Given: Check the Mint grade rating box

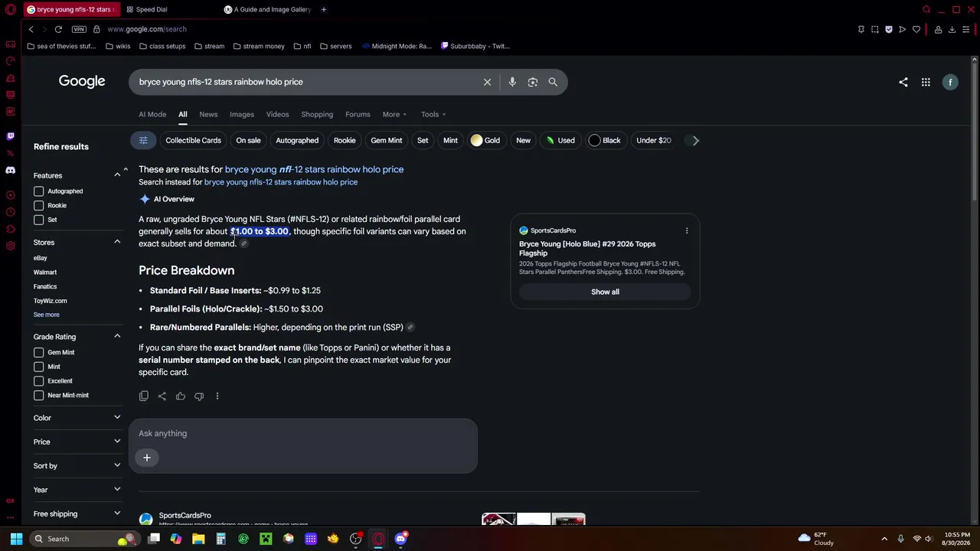Looking at the screenshot, I should point(39,367).
